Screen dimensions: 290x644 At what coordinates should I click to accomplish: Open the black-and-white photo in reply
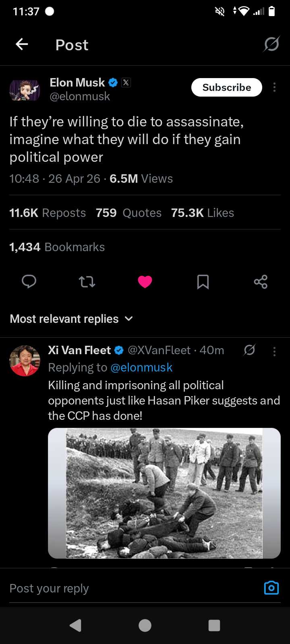click(x=164, y=493)
